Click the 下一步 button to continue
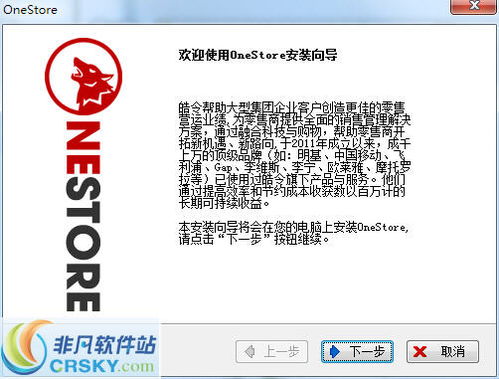This screenshot has width=499, height=379. 357,351
